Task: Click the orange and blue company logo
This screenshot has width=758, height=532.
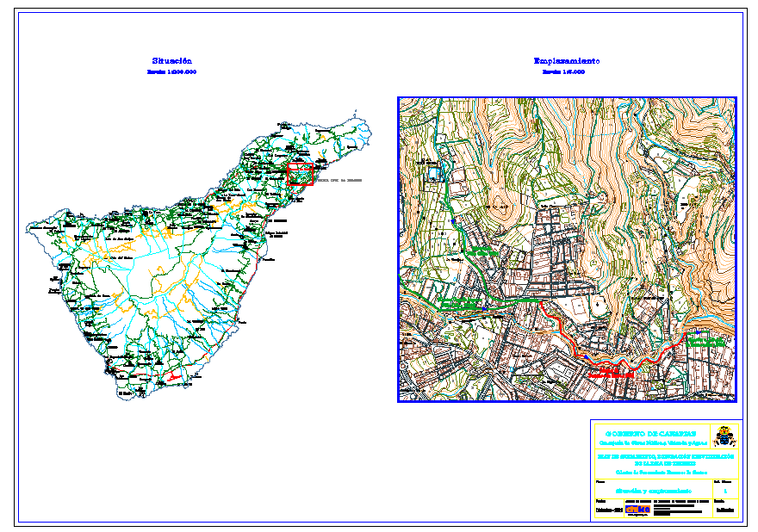Action: click(637, 510)
